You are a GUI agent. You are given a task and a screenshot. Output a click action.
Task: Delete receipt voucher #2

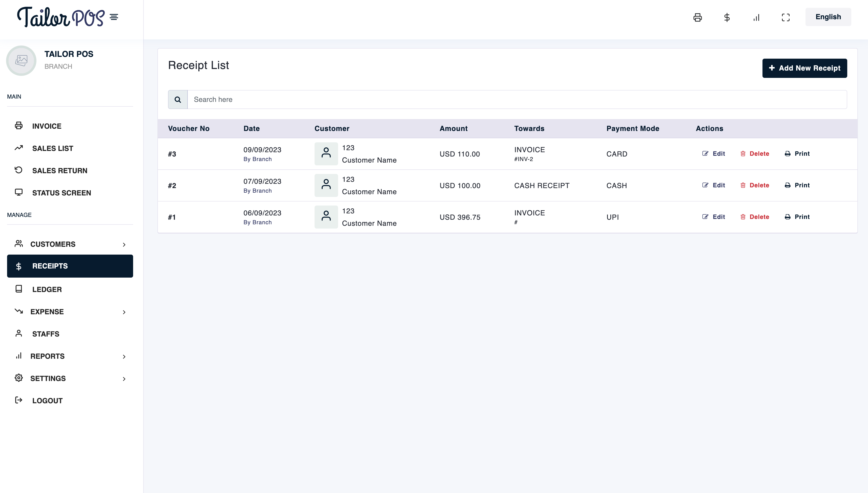754,185
